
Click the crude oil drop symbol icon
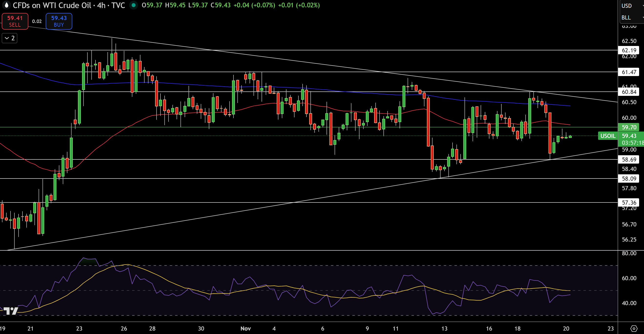(x=6, y=5)
